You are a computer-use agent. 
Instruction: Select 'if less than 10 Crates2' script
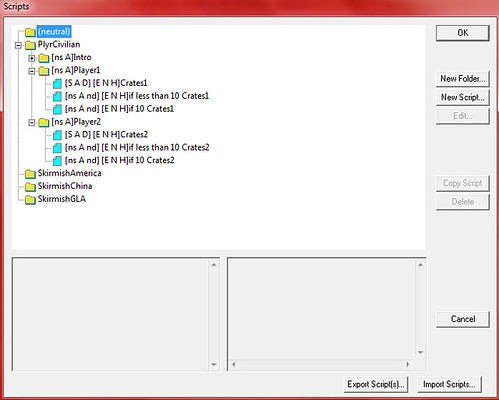click(x=137, y=148)
